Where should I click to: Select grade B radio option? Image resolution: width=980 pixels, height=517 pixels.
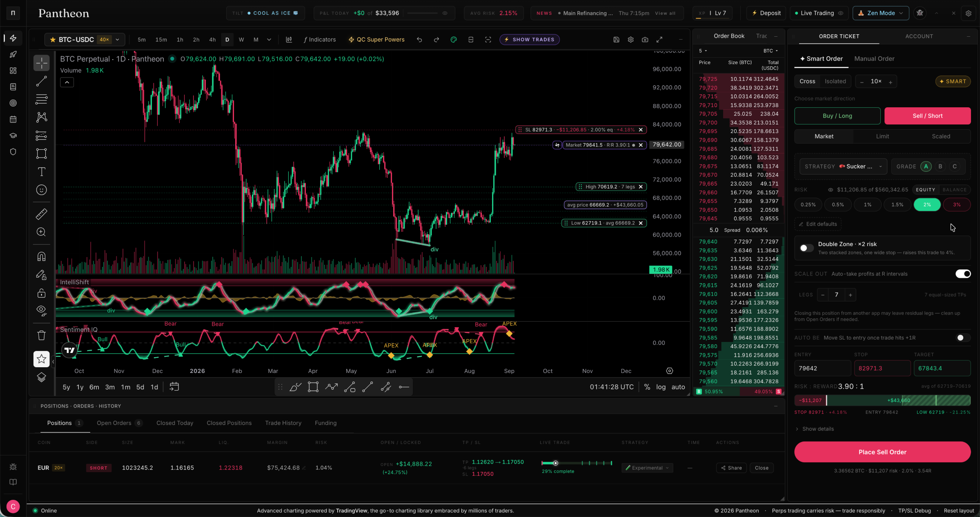(940, 166)
